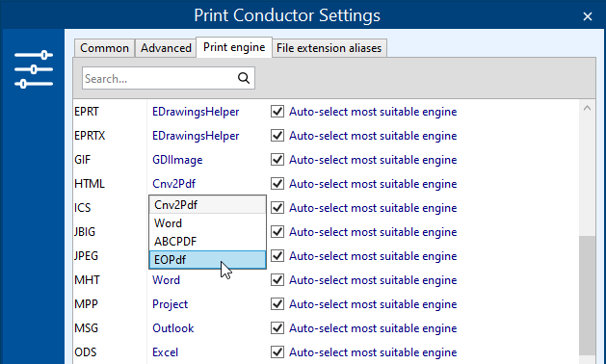
Task: Open the Outlook engine dropdown for MSG
Action: point(173,328)
